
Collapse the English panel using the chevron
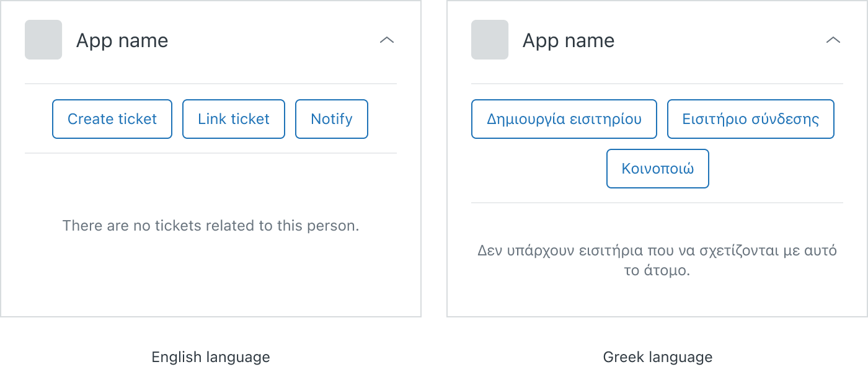pyautogui.click(x=387, y=40)
